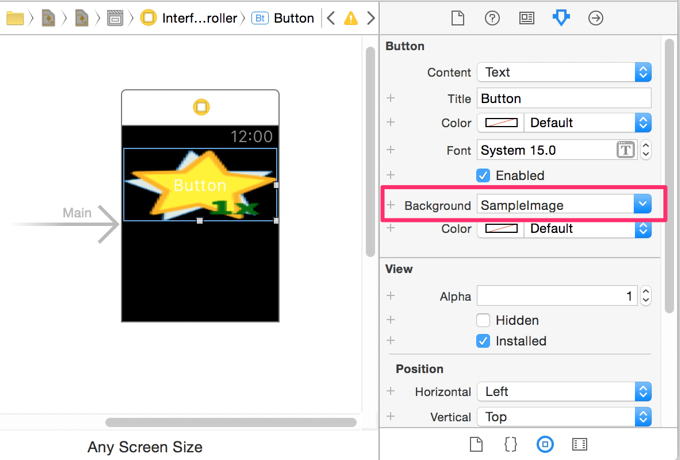Viewport: 680px width, 460px height.
Task: Go to next issue arrow
Action: pyautogui.click(x=371, y=18)
